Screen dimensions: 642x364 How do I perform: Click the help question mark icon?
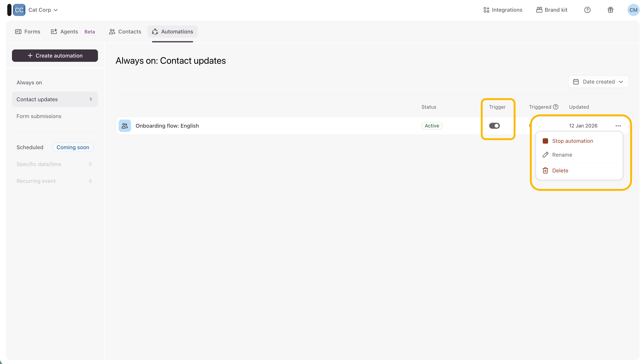point(587,10)
